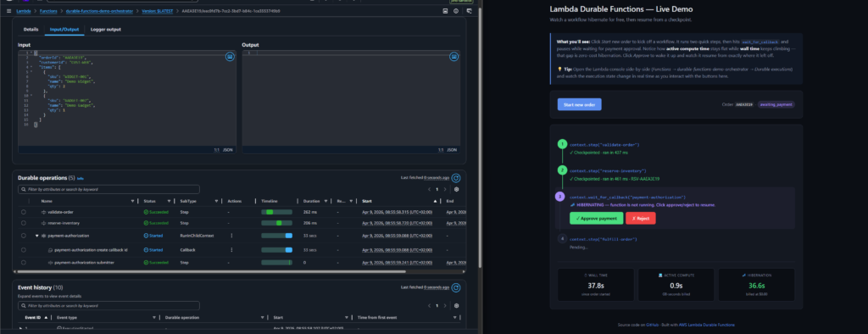Click Succeeded status icon for validate-order
Screen dimensions: 868x334
[146, 212]
